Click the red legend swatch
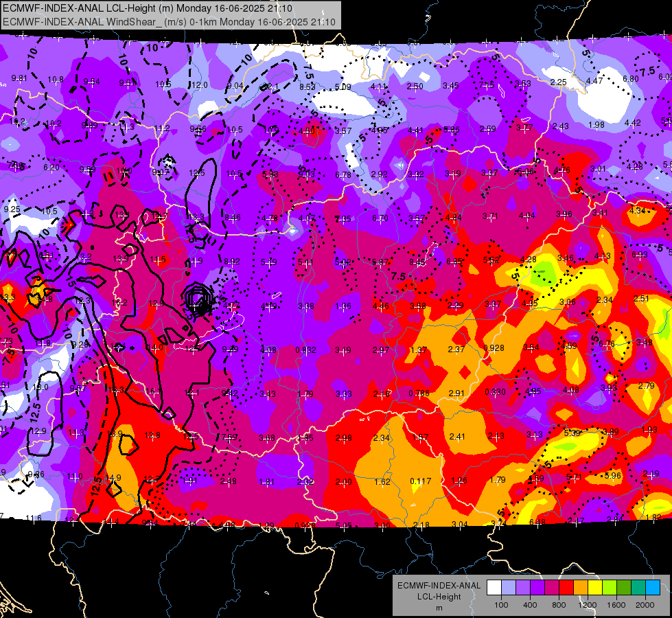Screen dimensions: 672x618 566,588
